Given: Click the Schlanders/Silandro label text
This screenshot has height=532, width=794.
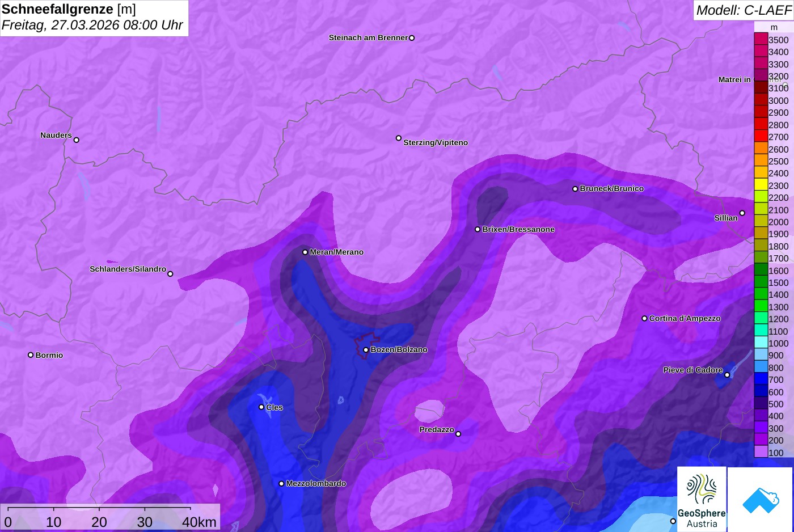Looking at the screenshot, I should 128,269.
